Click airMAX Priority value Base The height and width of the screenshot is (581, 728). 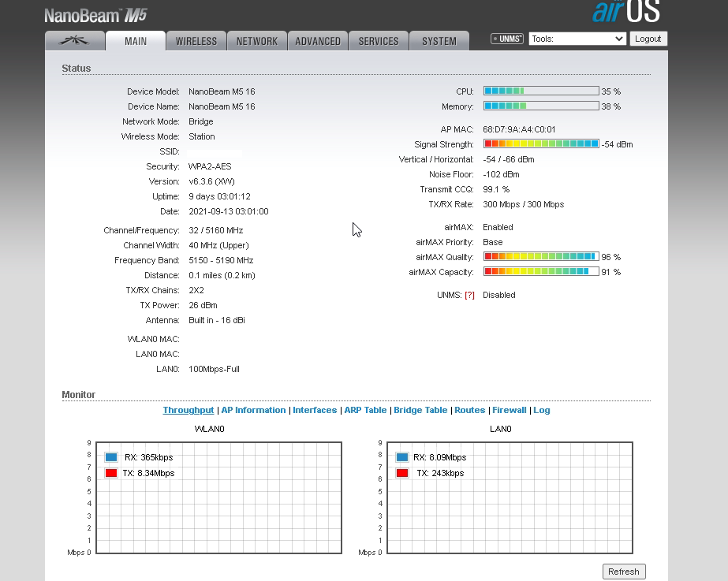[x=493, y=242]
